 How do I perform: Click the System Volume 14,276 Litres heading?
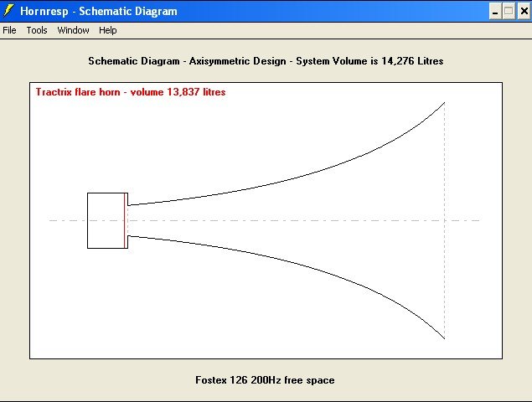[x=266, y=61]
